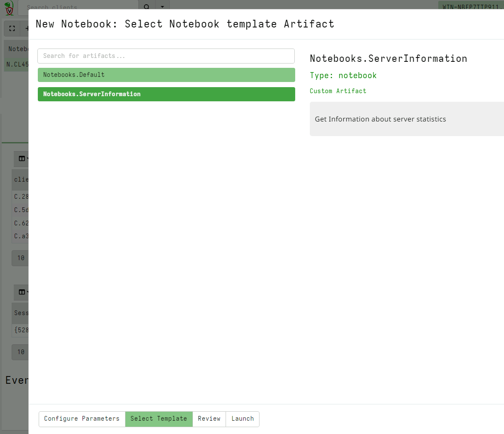Open the dropdown arrow beside client search
Screen dimensions: 504x434
coord(162,7)
